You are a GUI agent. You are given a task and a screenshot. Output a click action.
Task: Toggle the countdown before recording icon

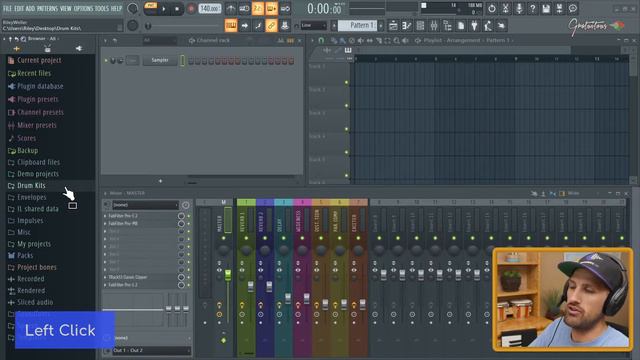258,8
